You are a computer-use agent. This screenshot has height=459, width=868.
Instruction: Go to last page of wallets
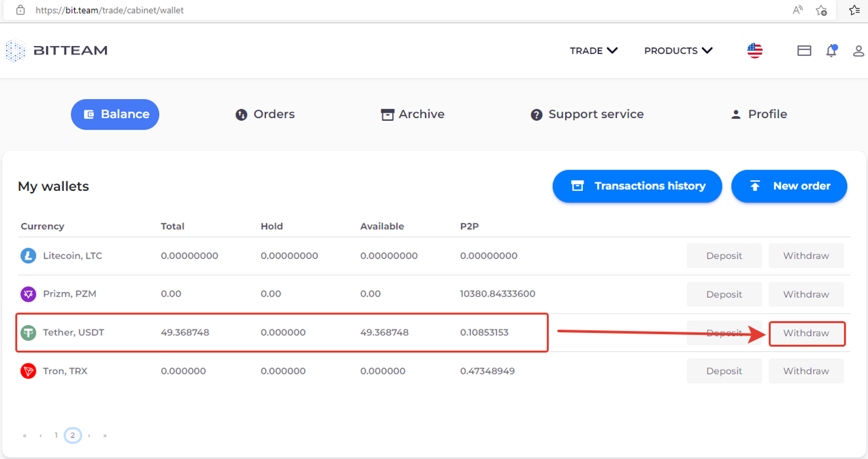click(105, 435)
